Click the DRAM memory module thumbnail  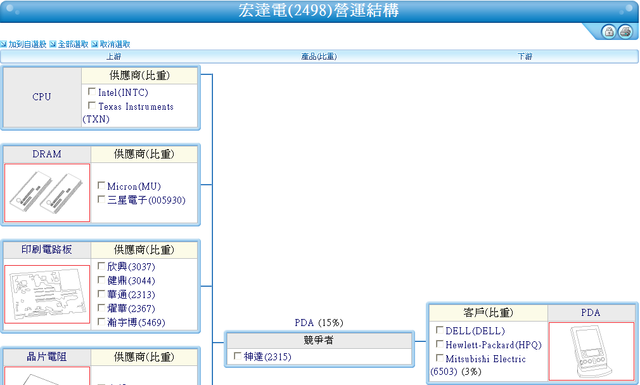click(47, 193)
